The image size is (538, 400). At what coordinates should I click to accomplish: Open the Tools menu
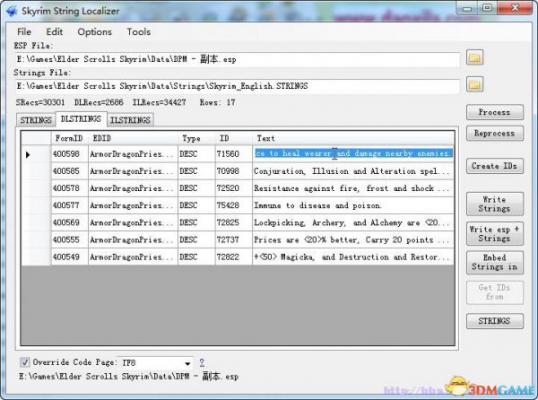click(139, 32)
